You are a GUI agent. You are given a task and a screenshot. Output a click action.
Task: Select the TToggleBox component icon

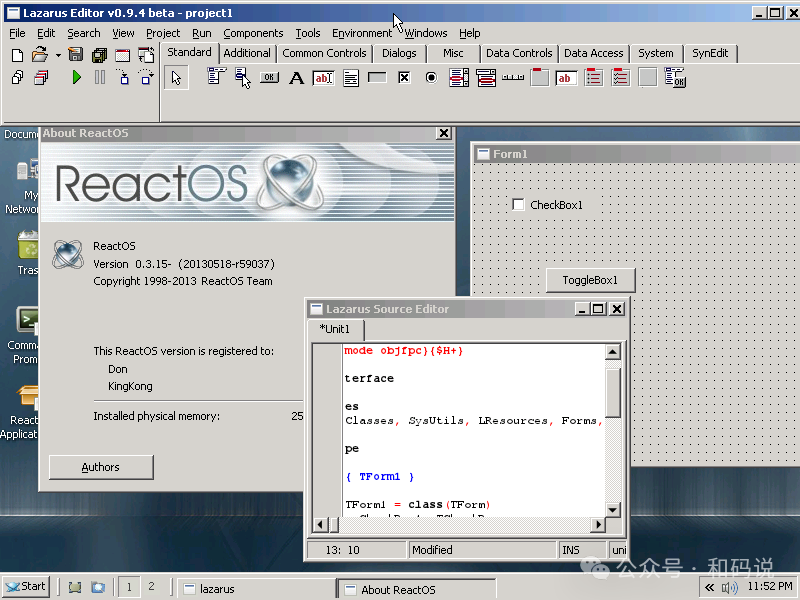(377, 78)
